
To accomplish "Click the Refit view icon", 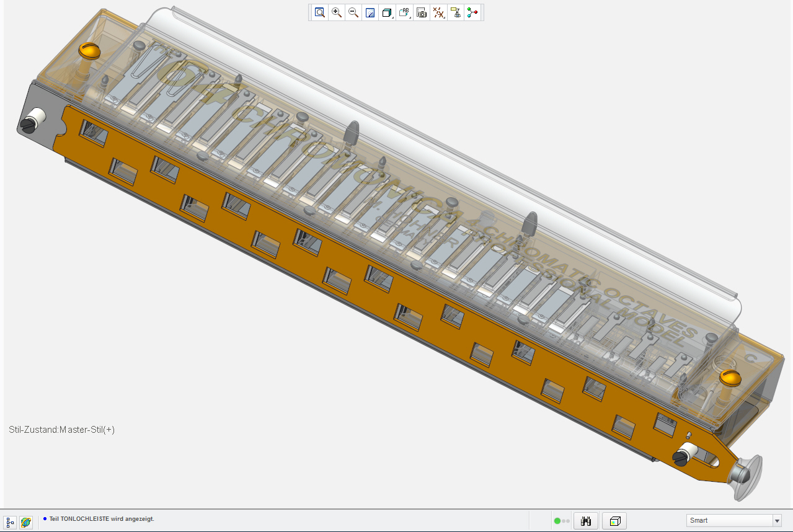I will [320, 12].
